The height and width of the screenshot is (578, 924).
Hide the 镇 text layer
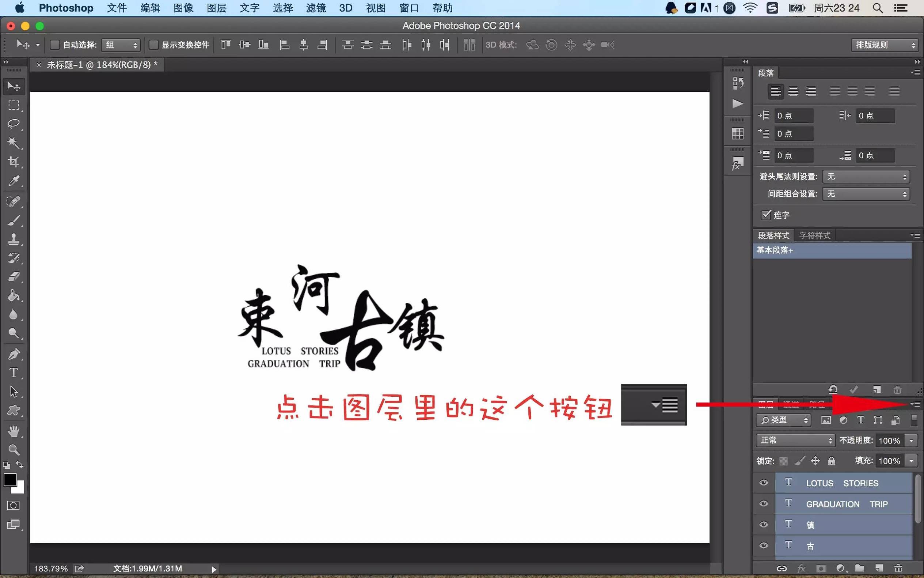click(x=763, y=524)
